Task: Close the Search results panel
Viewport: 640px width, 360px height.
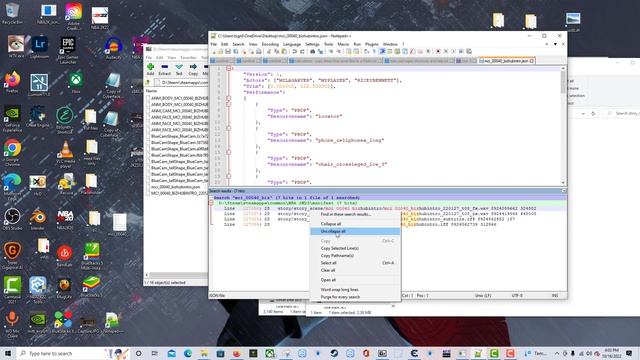Action: (564, 191)
